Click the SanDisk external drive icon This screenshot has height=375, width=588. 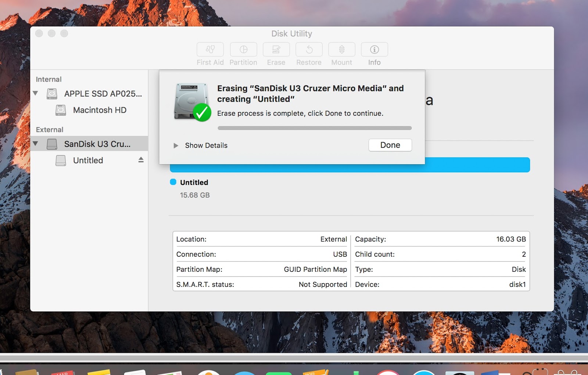(x=52, y=144)
